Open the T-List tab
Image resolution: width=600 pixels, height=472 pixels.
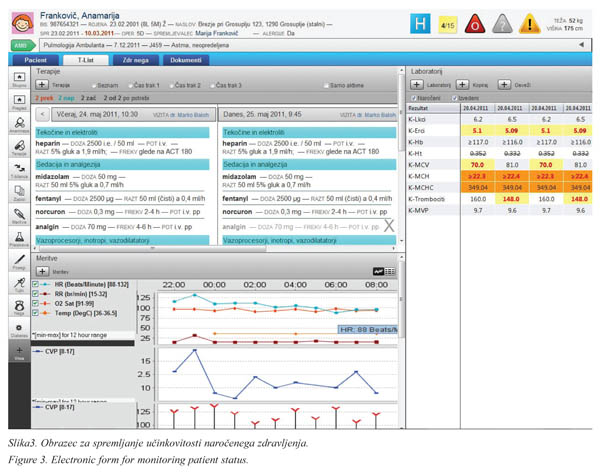85,60
